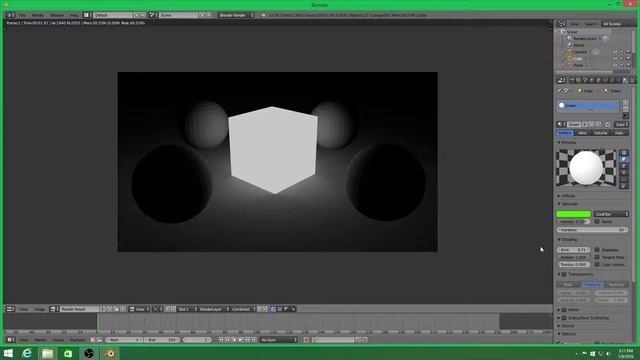Select the Scene name field in header
This screenshot has height=360, width=640.
178,15
